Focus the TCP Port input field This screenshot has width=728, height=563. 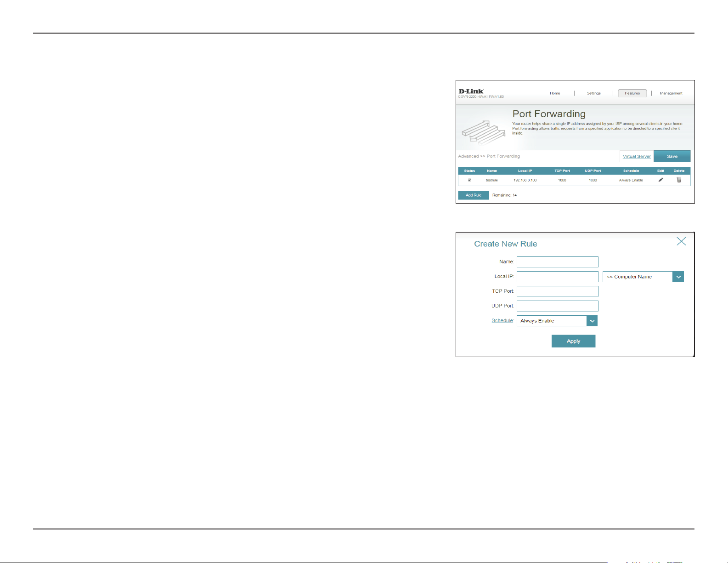pyautogui.click(x=557, y=291)
